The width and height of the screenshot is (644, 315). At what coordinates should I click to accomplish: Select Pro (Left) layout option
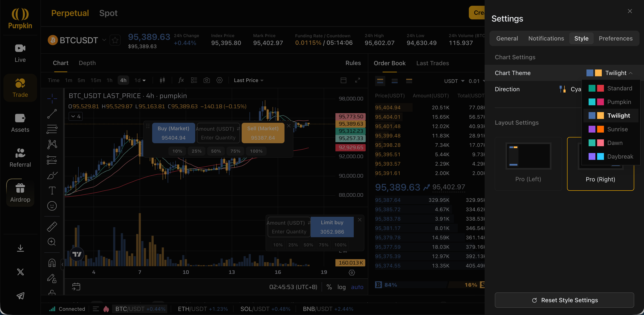click(x=528, y=164)
